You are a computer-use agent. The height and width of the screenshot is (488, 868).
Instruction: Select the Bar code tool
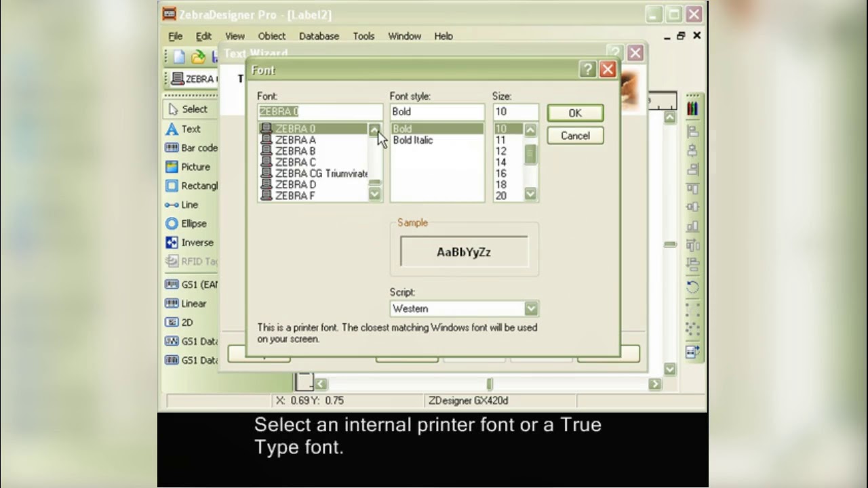click(x=191, y=148)
